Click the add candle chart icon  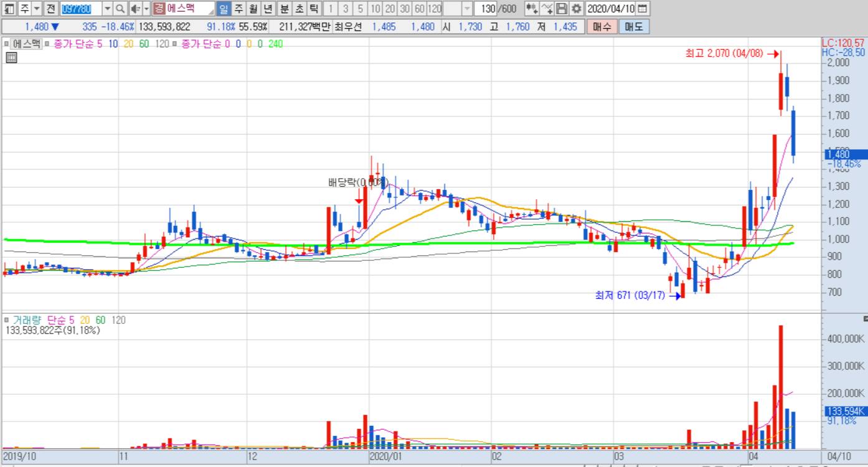point(531,9)
